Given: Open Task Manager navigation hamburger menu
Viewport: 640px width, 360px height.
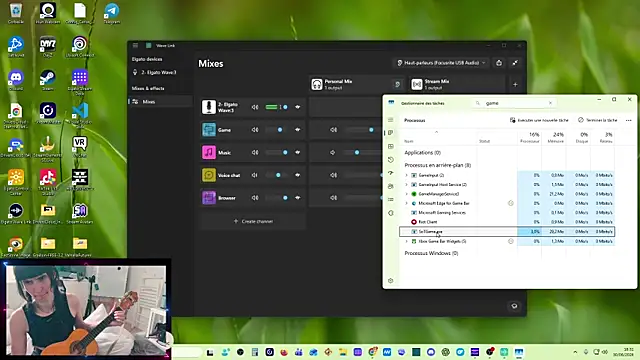Looking at the screenshot, I should pyautogui.click(x=391, y=120).
